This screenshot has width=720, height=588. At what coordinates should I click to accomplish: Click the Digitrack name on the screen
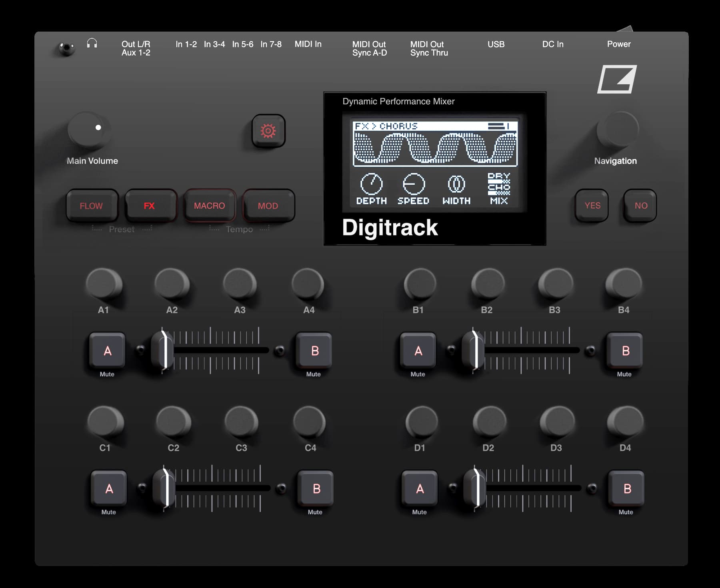(x=390, y=227)
